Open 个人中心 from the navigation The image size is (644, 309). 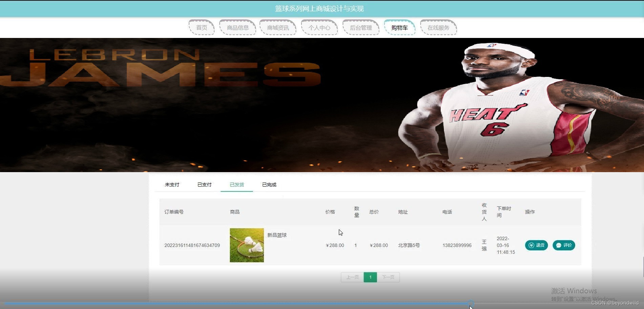pos(319,27)
